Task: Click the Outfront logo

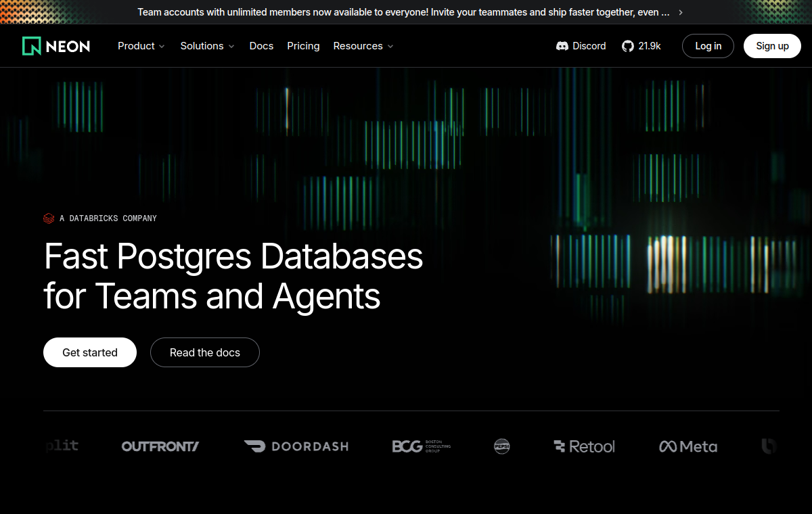Action: 160,446
